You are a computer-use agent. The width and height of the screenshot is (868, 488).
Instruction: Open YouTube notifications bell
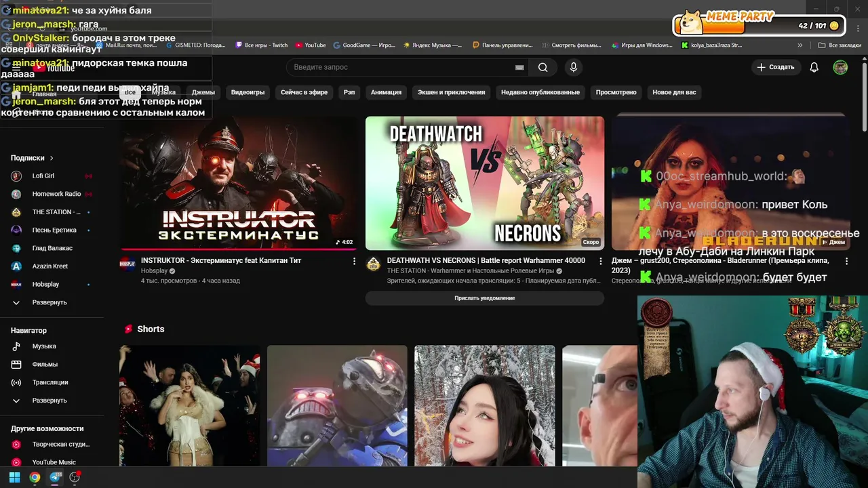pos(814,67)
